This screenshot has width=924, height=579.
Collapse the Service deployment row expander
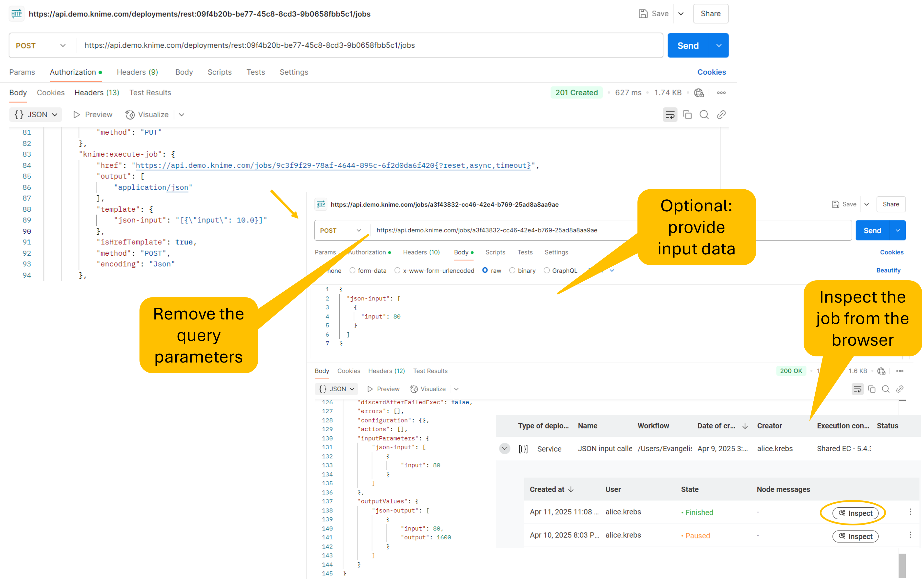(x=505, y=448)
